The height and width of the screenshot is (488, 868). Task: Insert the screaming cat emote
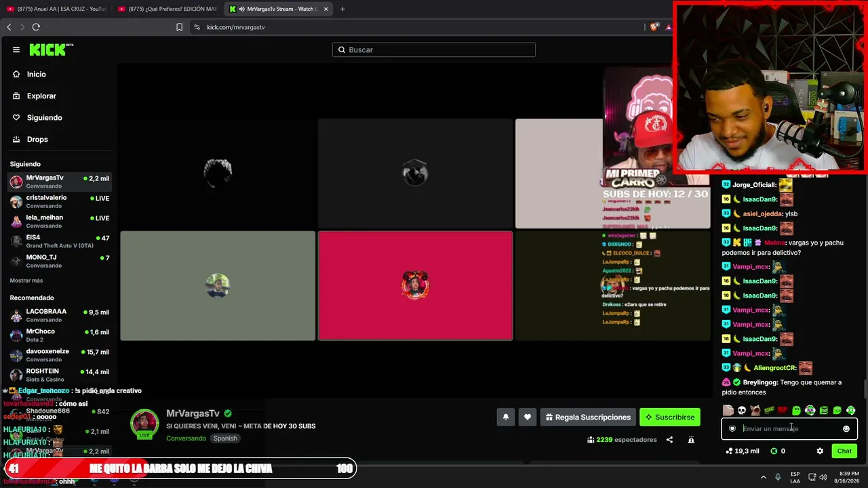(755, 410)
